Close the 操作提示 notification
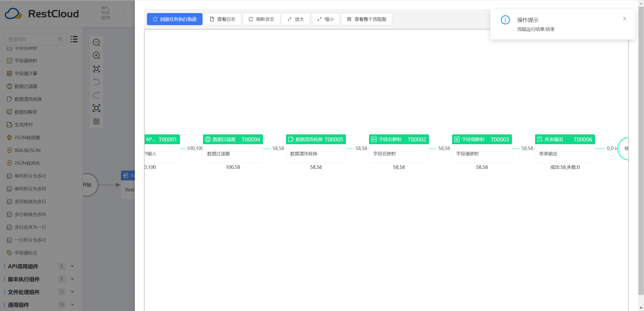Screen dimensions: 644x311 (624, 19)
